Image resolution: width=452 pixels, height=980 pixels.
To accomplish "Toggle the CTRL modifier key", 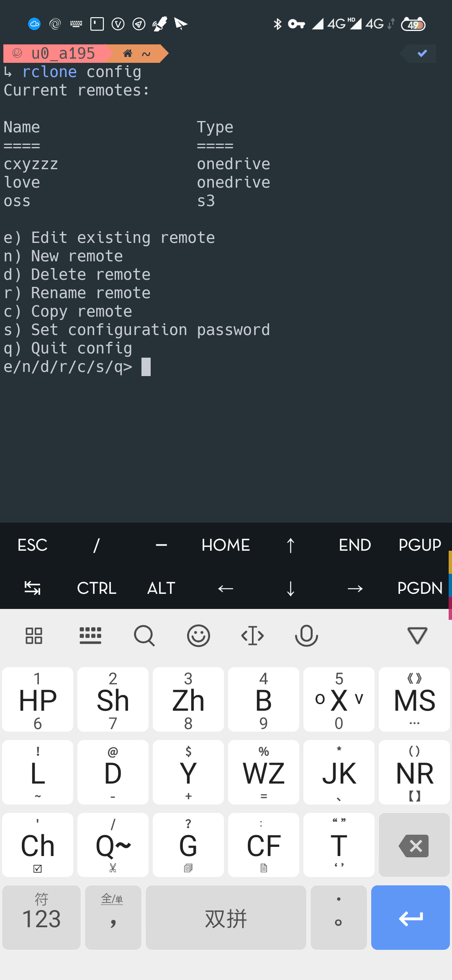I will (x=96, y=588).
